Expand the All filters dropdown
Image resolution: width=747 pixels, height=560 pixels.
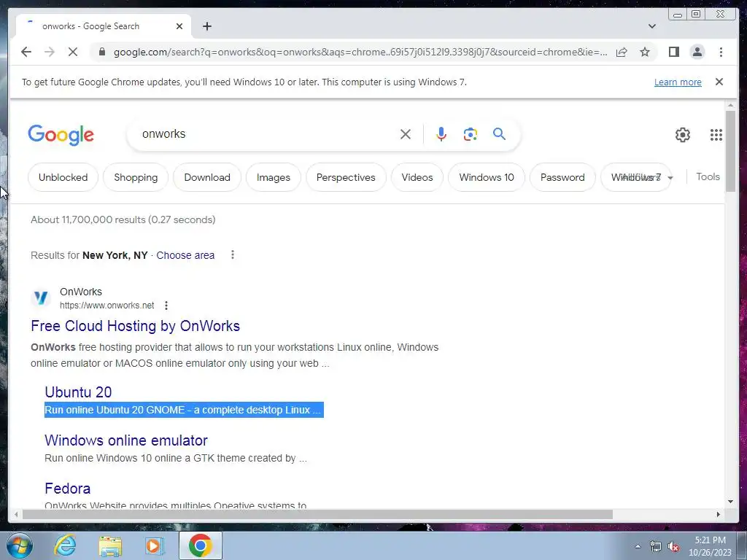click(x=670, y=178)
